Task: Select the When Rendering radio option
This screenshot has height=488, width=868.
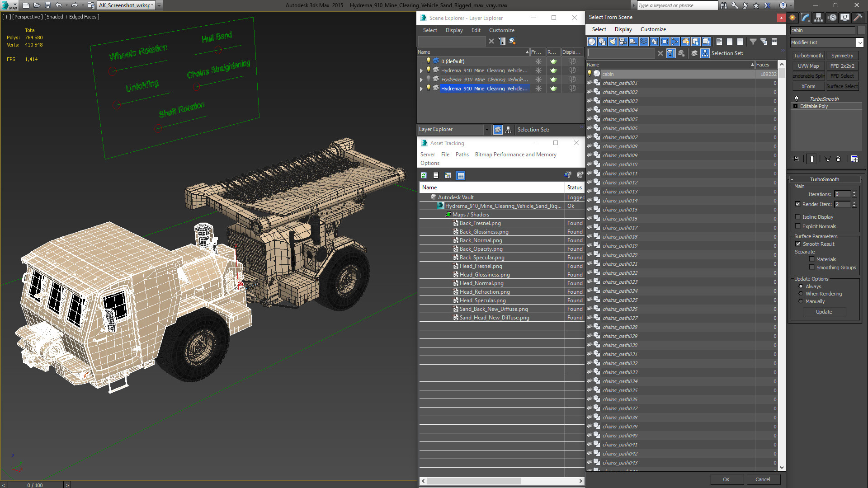Action: tap(801, 294)
